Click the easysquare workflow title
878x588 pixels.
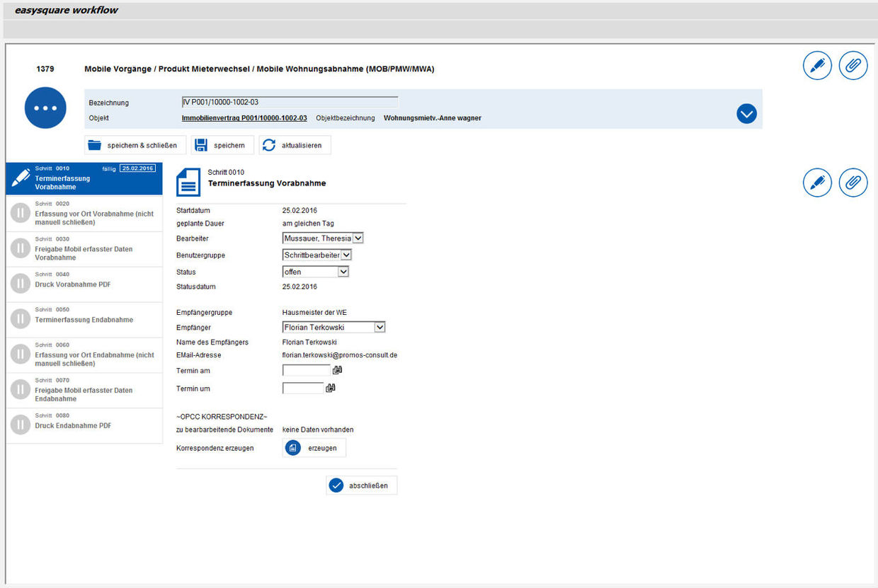point(67,11)
